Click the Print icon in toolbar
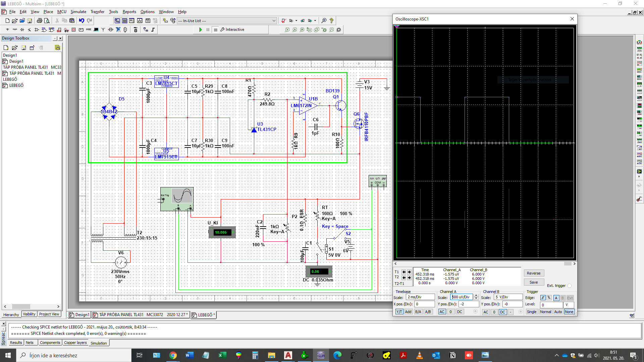This screenshot has width=644, height=362. coord(39,21)
